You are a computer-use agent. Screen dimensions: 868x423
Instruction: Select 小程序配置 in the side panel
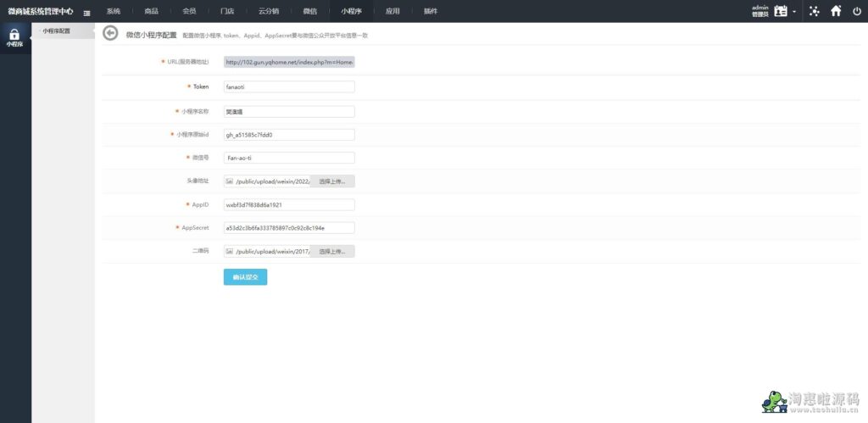(x=63, y=31)
